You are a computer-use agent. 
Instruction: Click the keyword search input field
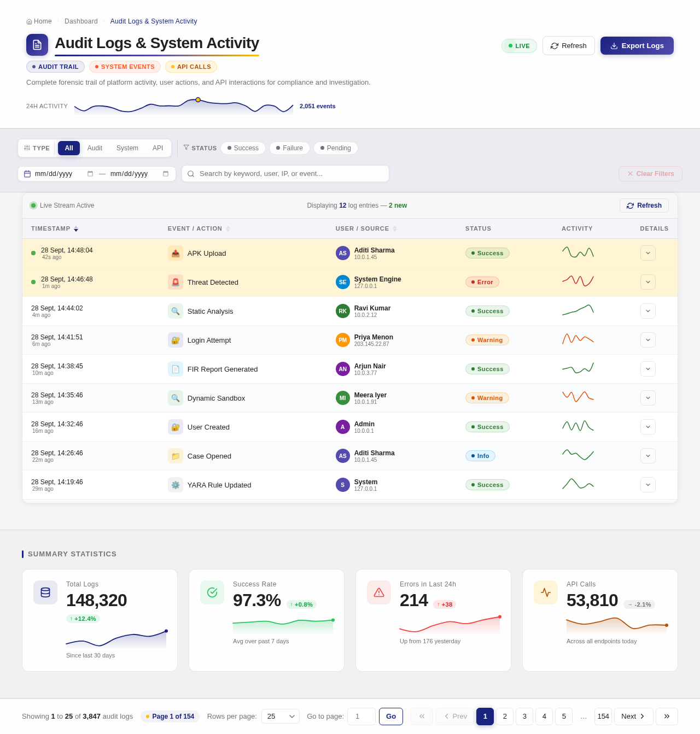point(285,174)
